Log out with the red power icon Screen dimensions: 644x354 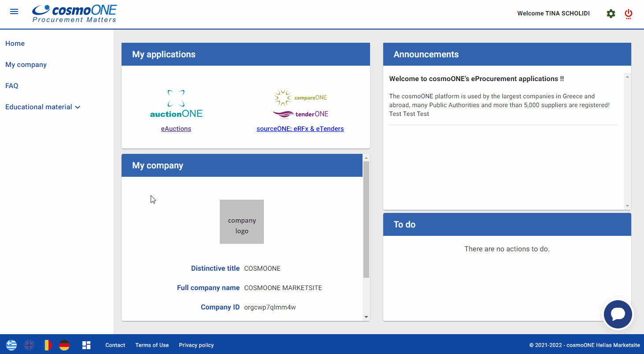(x=629, y=14)
